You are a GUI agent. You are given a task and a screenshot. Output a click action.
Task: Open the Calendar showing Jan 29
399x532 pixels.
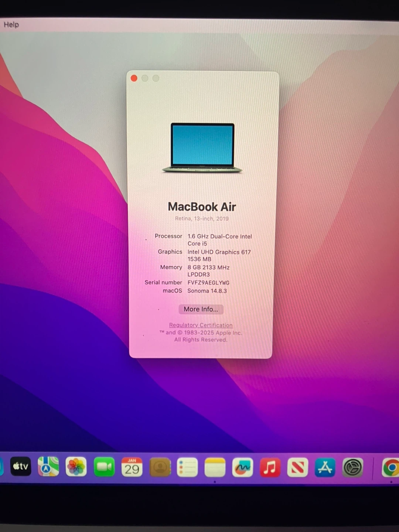132,467
